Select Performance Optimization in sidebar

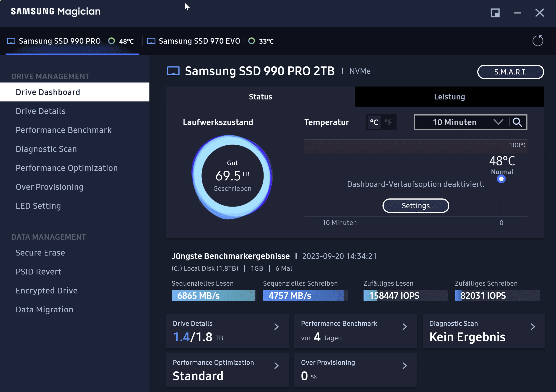tap(74, 168)
